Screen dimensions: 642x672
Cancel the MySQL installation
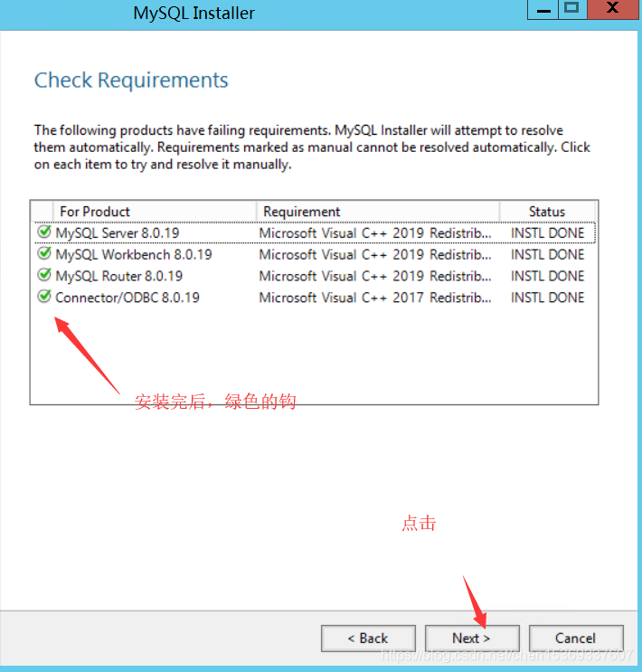(576, 639)
